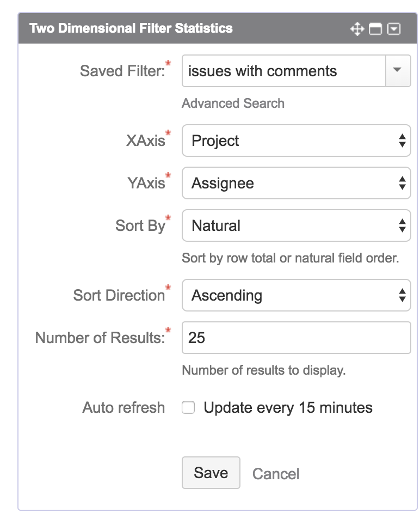Enable the Update every 15 minutes checkbox

(188, 407)
